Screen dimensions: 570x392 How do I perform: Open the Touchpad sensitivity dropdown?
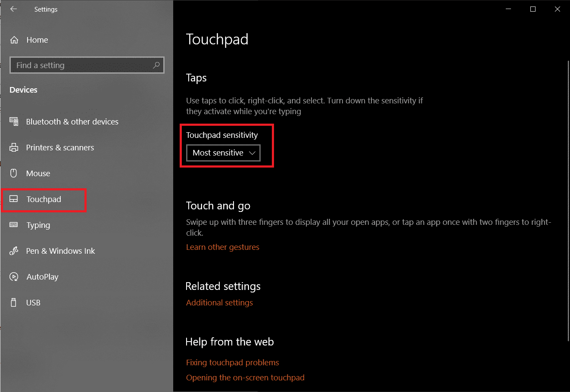(x=223, y=153)
